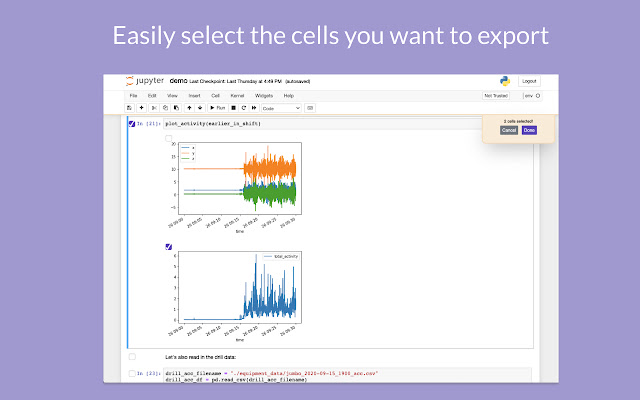Cut selected cells with the scissors icon

(x=154, y=108)
